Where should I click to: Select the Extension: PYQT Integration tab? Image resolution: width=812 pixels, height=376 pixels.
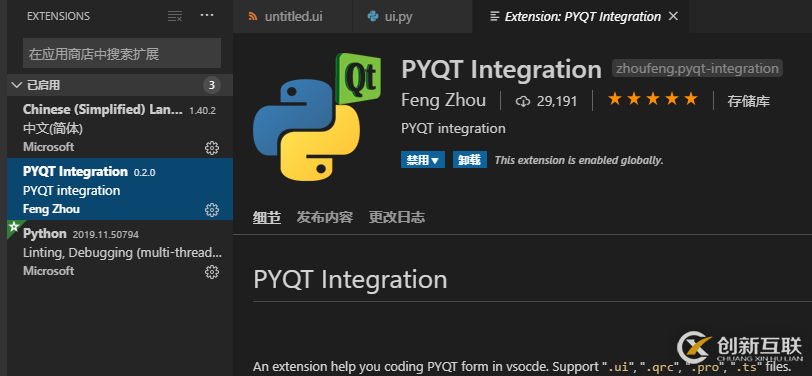click(x=581, y=17)
